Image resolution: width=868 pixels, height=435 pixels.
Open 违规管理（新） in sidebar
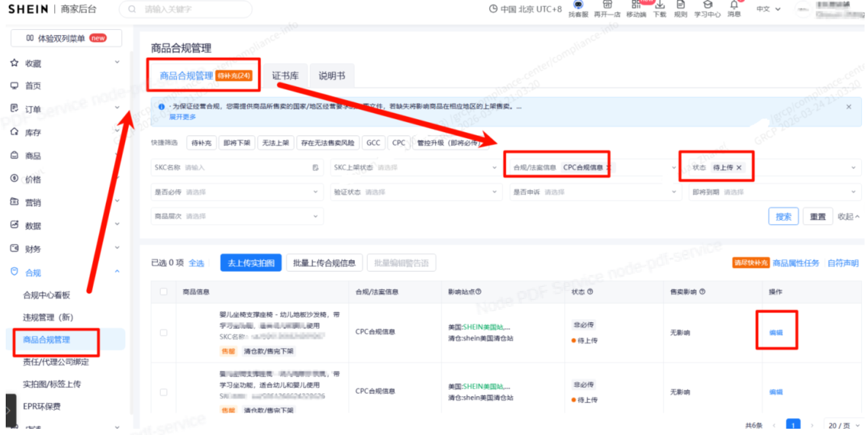point(48,317)
